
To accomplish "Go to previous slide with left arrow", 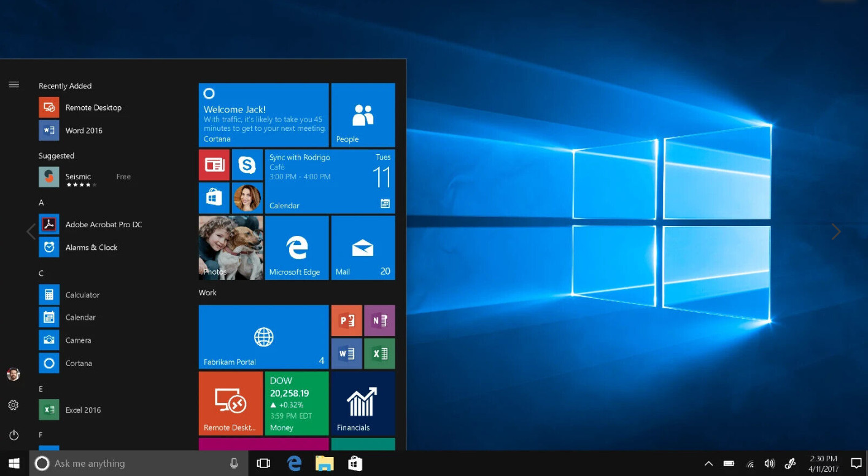I will 31,232.
